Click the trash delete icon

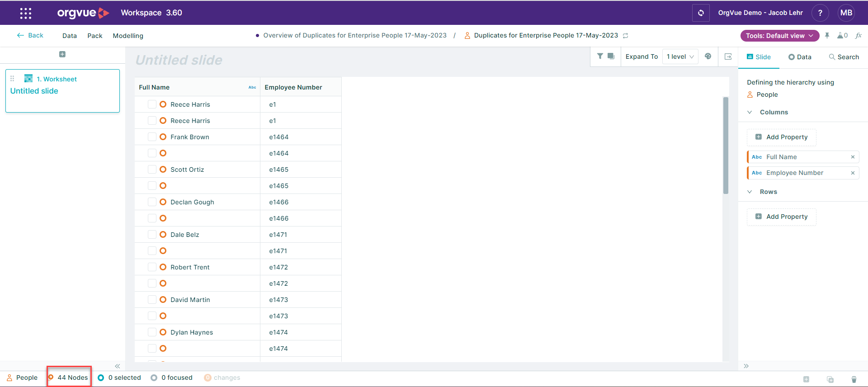pyautogui.click(x=854, y=379)
